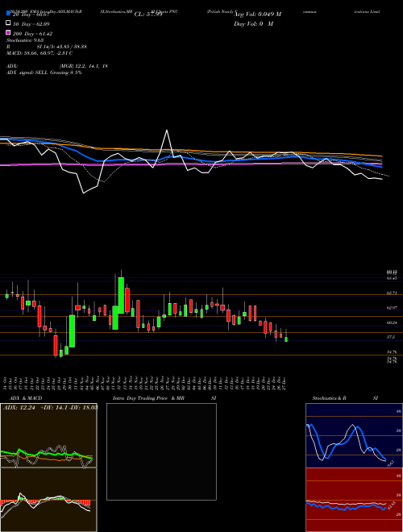Click the '(MGR) 12.2, 14.1, 18' ADX values
The image size is (403, 532).
click(x=83, y=66)
